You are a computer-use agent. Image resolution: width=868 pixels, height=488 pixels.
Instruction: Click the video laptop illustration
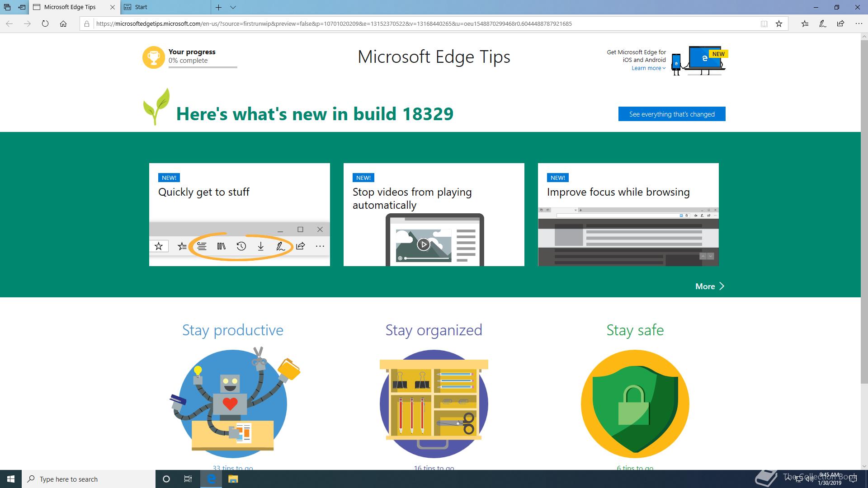[434, 240]
